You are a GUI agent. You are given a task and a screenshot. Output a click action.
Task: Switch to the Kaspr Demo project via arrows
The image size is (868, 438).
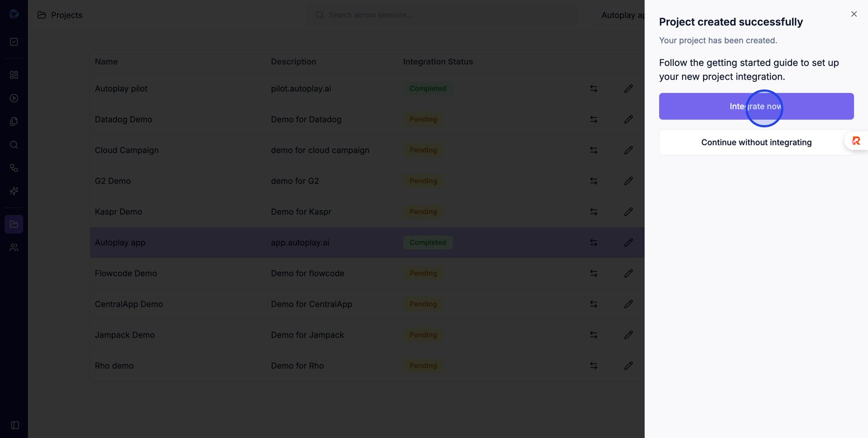pos(593,212)
